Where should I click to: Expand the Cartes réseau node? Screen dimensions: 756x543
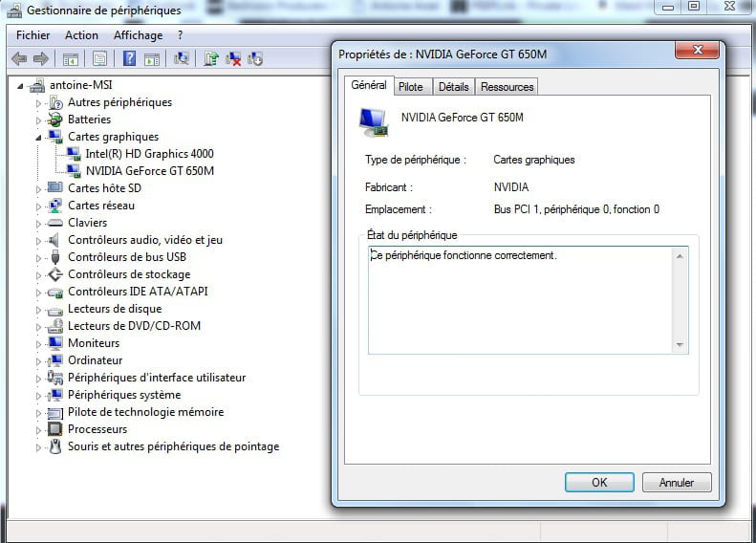pos(38,206)
